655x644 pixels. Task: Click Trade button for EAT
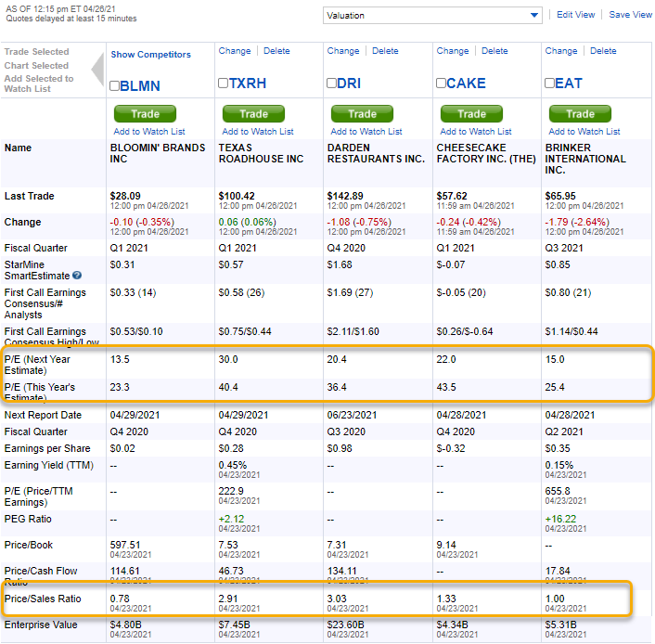[580, 113]
